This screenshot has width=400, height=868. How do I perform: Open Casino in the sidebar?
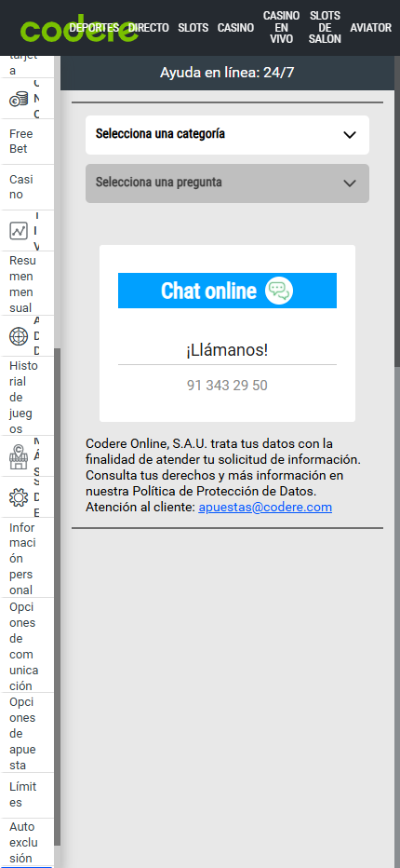tap(27, 187)
